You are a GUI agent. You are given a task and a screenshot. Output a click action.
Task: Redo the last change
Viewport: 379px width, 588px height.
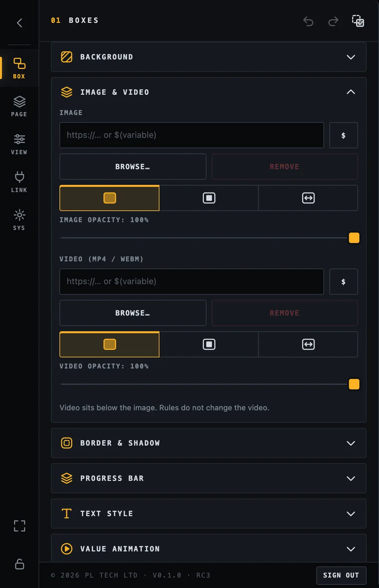[333, 21]
